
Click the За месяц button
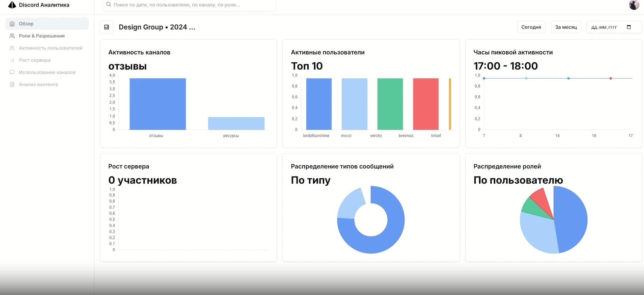[x=566, y=27]
